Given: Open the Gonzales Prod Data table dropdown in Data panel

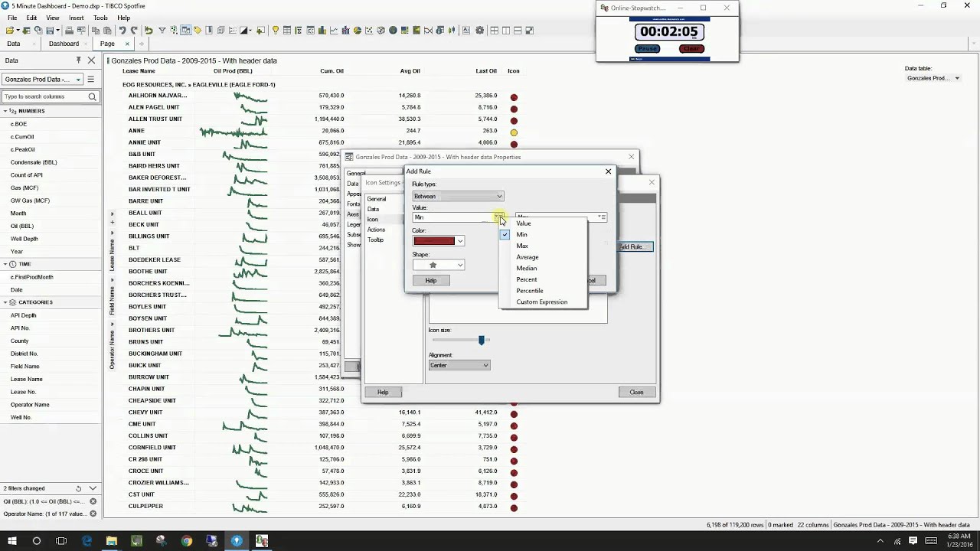Looking at the screenshot, I should pyautogui.click(x=43, y=79).
